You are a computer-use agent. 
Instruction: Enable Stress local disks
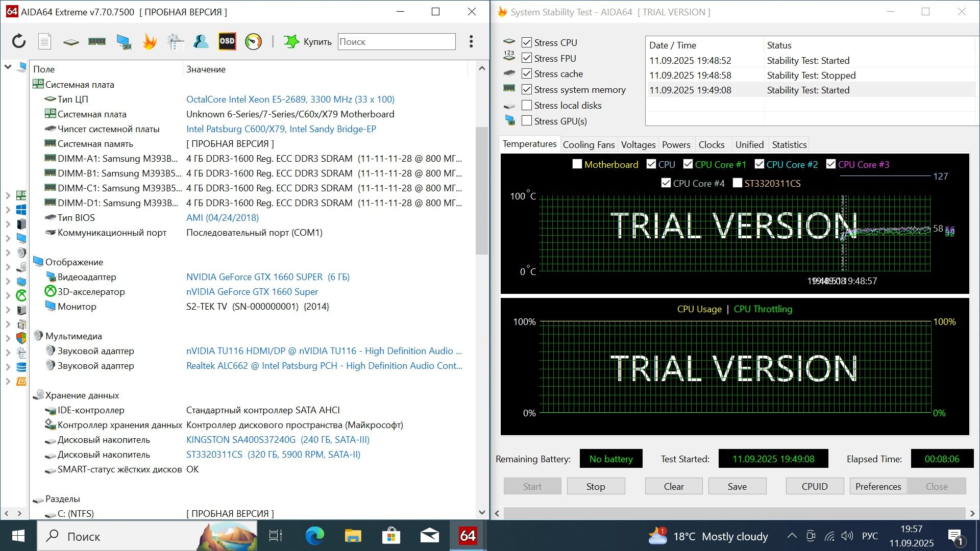tap(527, 106)
